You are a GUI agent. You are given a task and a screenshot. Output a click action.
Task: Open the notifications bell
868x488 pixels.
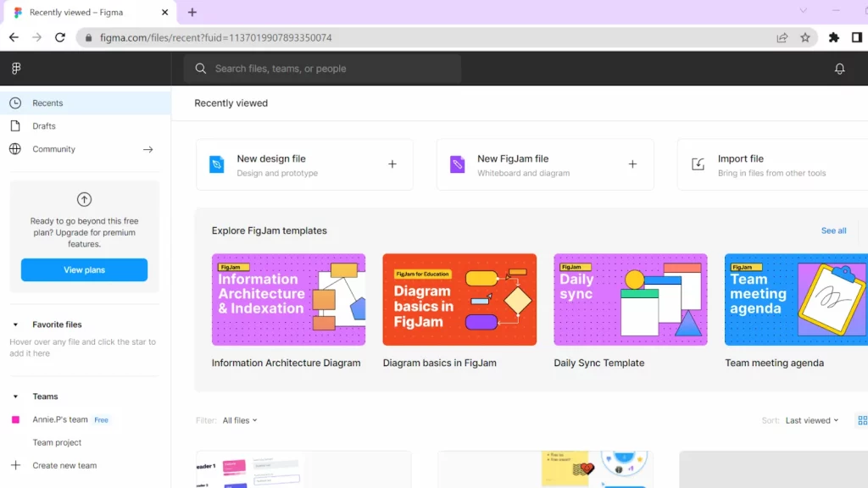[839, 69]
